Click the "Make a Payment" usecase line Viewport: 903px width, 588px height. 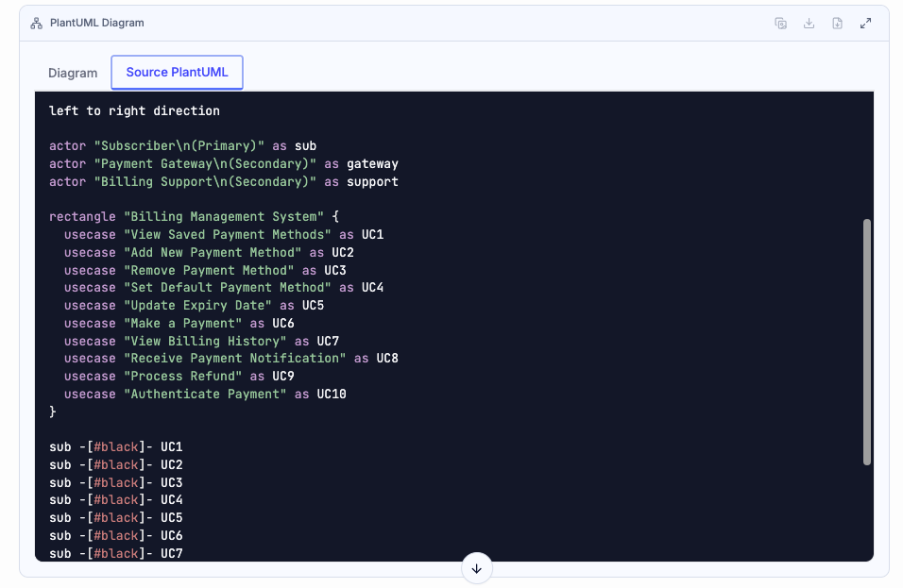click(x=179, y=324)
